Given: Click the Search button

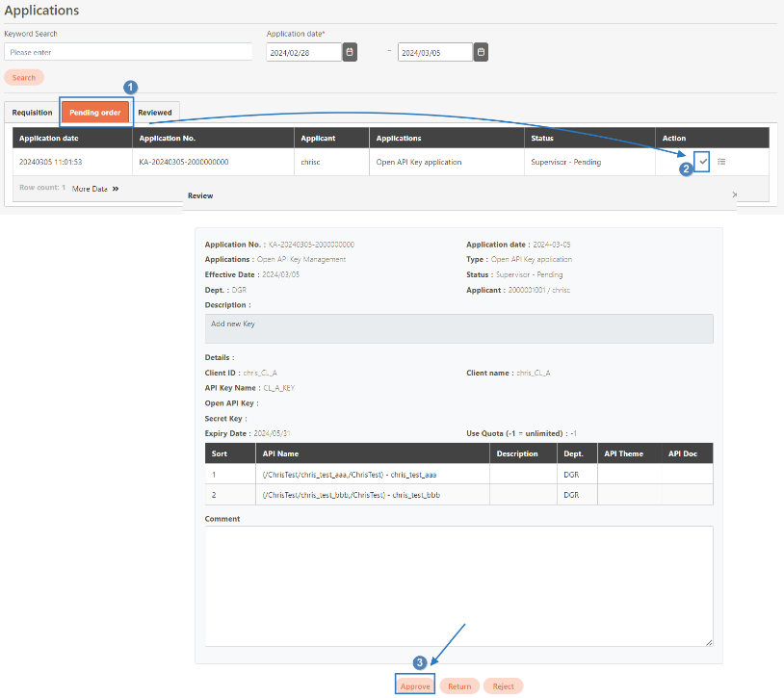Looking at the screenshot, I should tap(24, 77).
